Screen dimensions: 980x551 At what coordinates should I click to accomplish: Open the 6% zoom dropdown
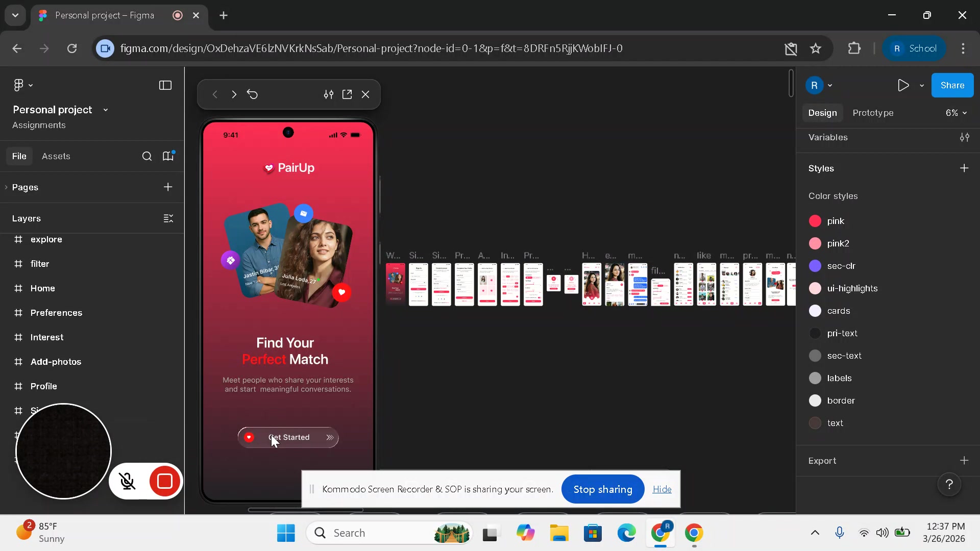(956, 113)
